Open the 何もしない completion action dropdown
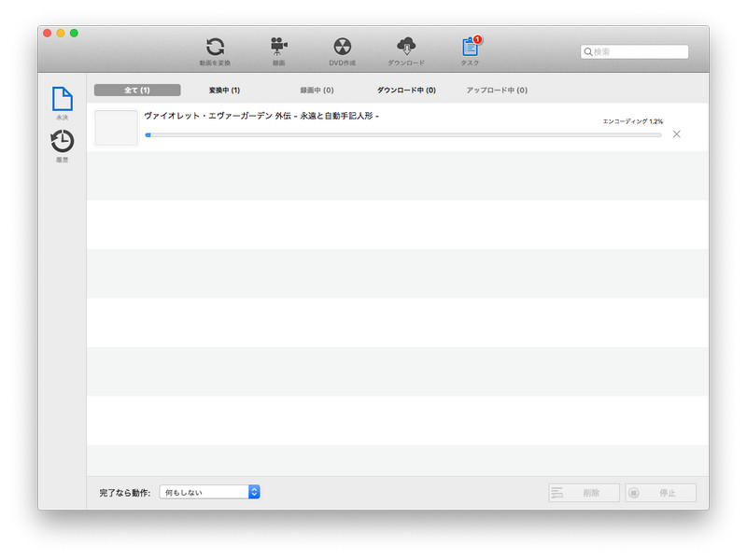 pos(209,492)
